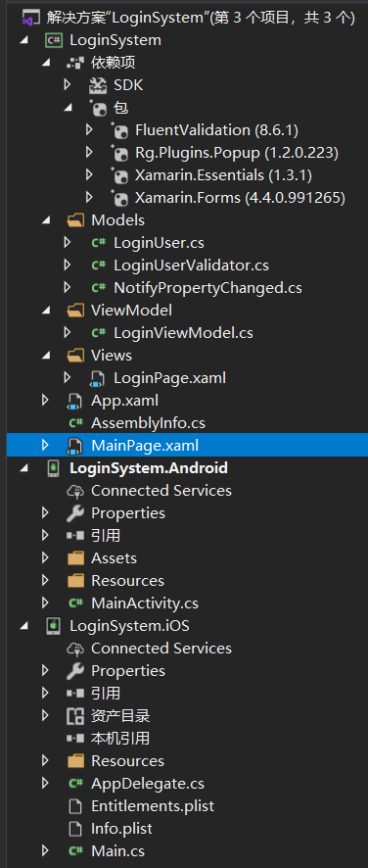The width and height of the screenshot is (368, 868).
Task: Select LoginViewModel.cs file
Action: (x=184, y=333)
